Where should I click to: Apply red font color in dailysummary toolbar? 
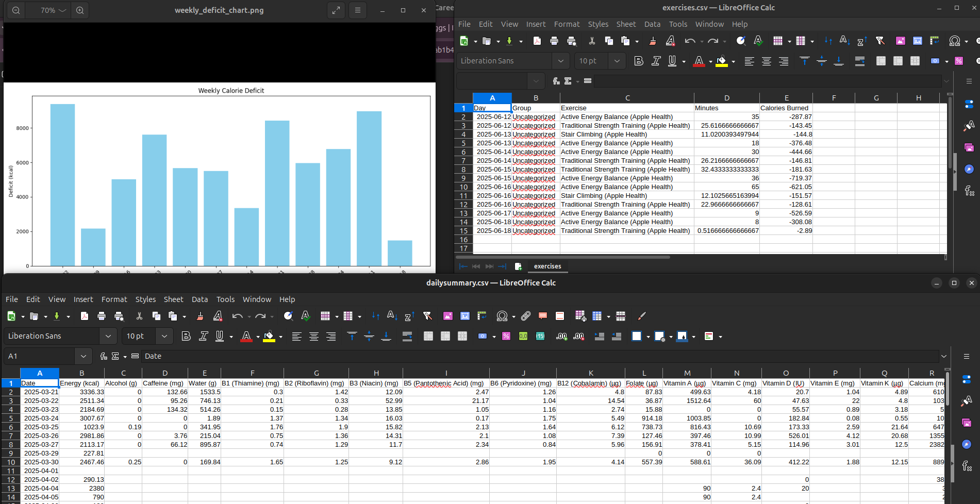(x=246, y=336)
